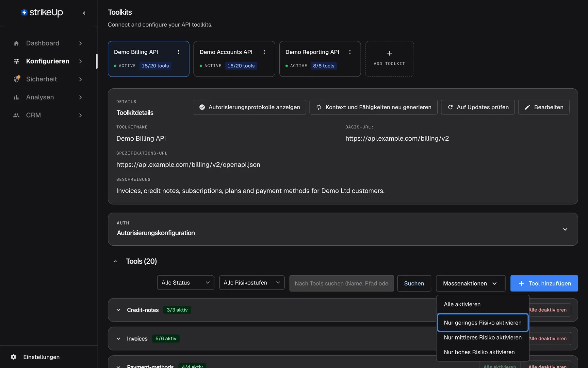Open CRM in the sidebar
The width and height of the screenshot is (588, 368).
coord(48,115)
